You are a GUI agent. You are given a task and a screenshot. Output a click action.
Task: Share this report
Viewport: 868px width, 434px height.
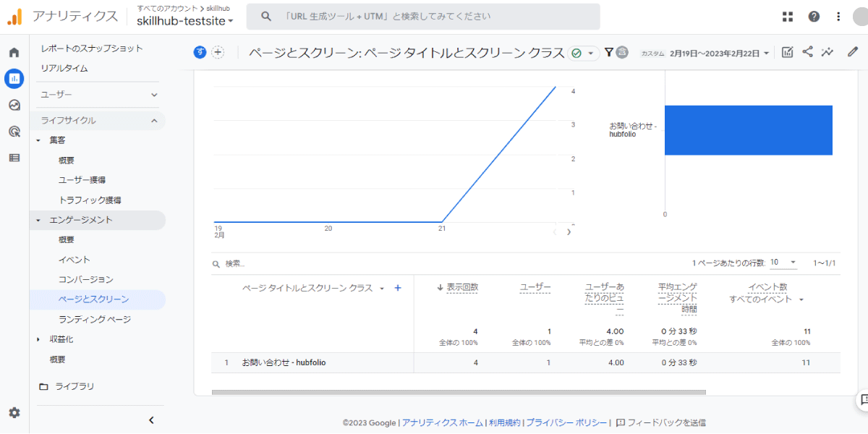pyautogui.click(x=808, y=52)
